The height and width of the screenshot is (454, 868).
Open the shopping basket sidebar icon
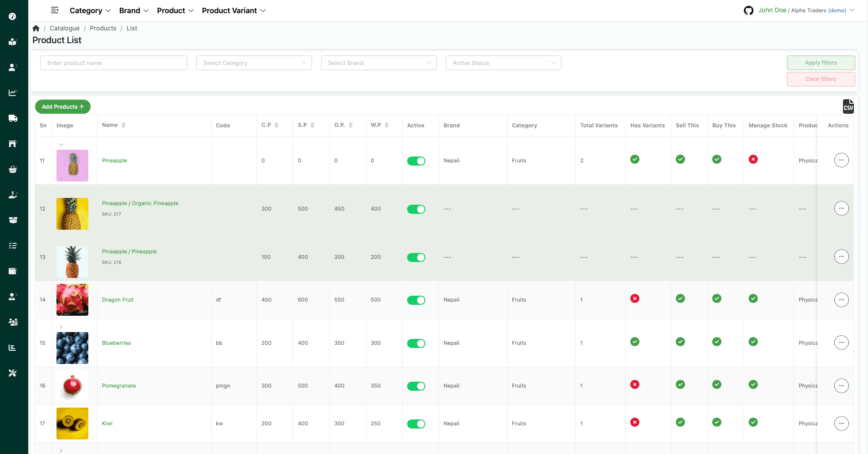[13, 169]
